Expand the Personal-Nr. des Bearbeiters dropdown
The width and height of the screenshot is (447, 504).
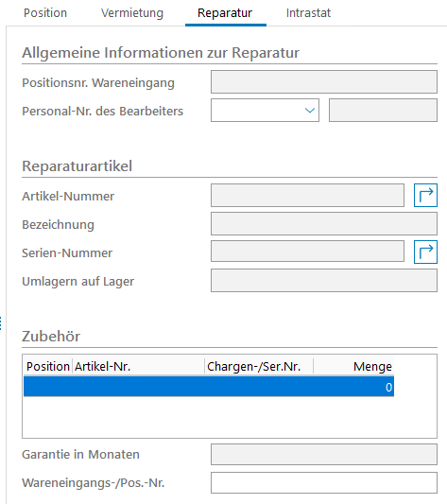click(x=309, y=111)
